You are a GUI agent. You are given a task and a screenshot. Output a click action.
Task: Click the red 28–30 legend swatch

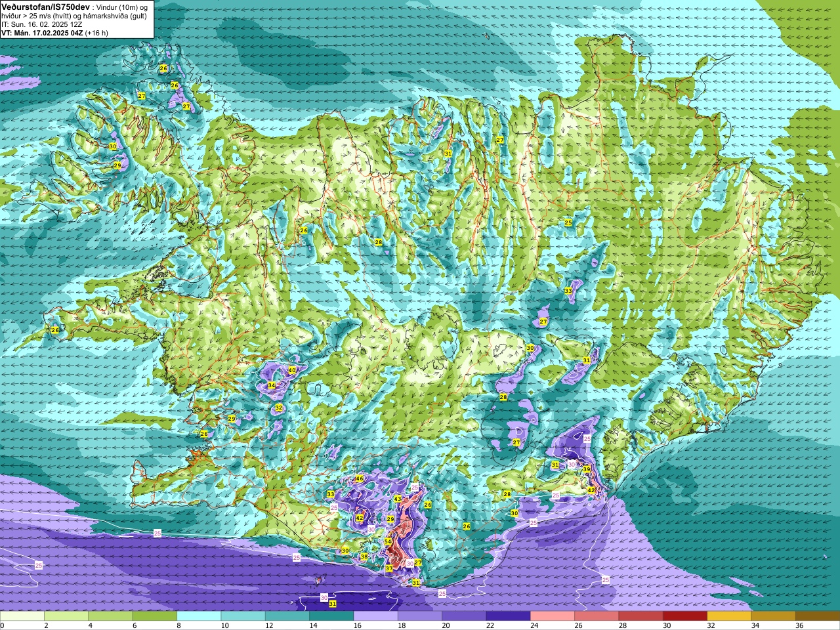640,616
